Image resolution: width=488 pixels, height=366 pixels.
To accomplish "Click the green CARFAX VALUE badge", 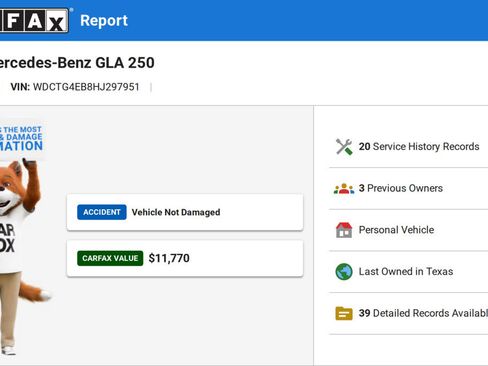I will click(110, 258).
